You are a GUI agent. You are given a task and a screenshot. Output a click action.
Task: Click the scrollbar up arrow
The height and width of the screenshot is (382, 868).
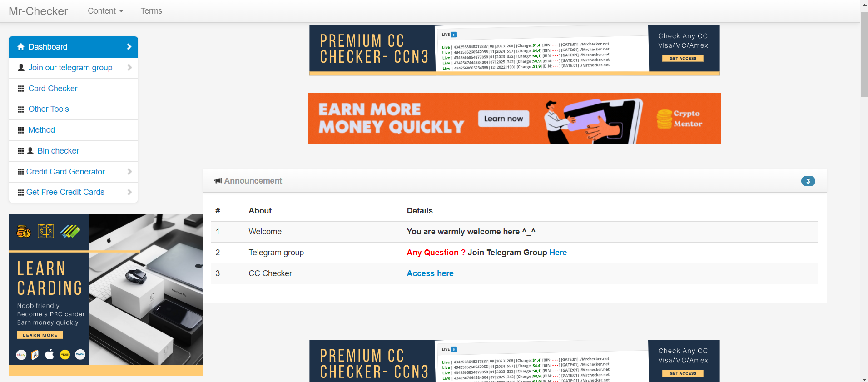click(864, 4)
